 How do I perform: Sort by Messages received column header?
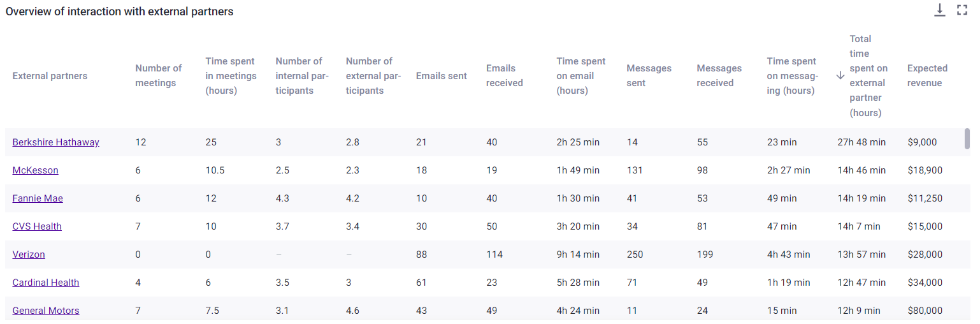719,75
